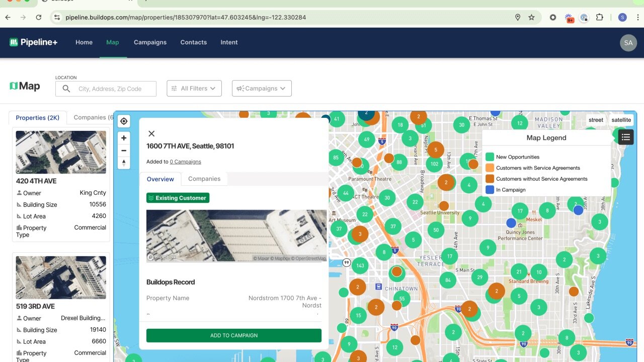
Task: Open the 420 4TH AVE property thumbnail
Action: click(61, 152)
